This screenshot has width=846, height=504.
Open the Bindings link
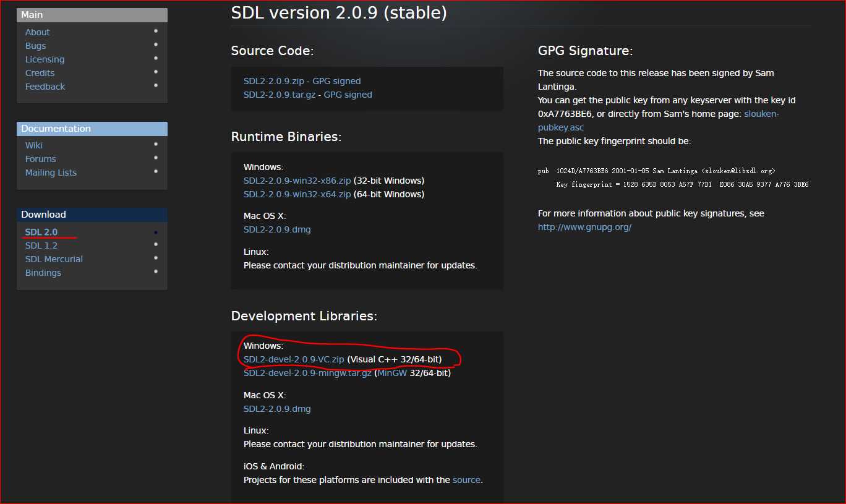click(x=43, y=273)
